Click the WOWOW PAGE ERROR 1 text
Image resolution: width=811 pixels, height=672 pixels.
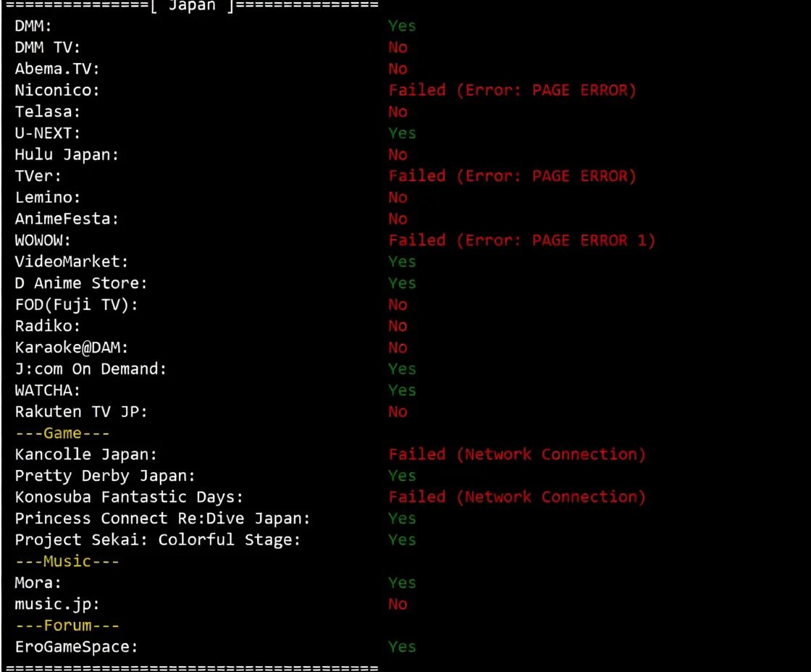coord(521,240)
